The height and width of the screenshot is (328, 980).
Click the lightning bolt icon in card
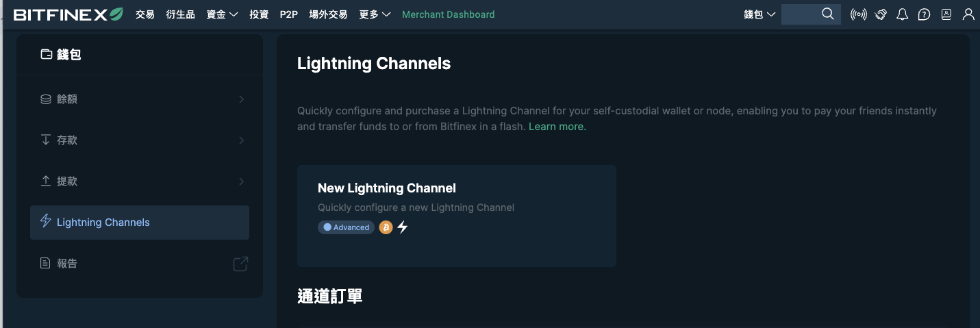click(x=403, y=227)
